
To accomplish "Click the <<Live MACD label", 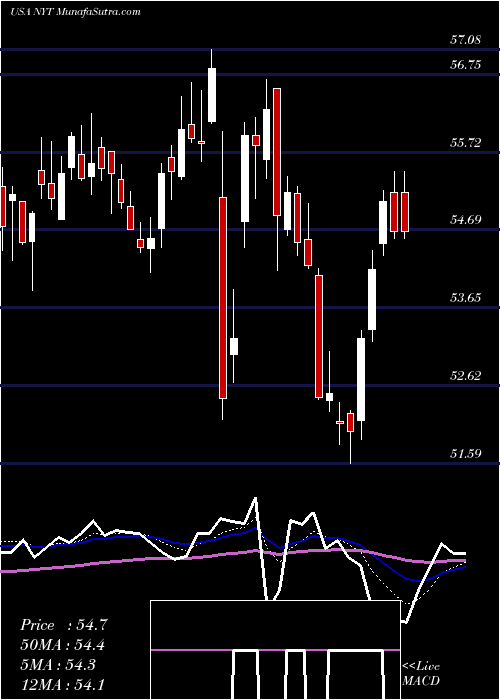I will click(421, 674).
